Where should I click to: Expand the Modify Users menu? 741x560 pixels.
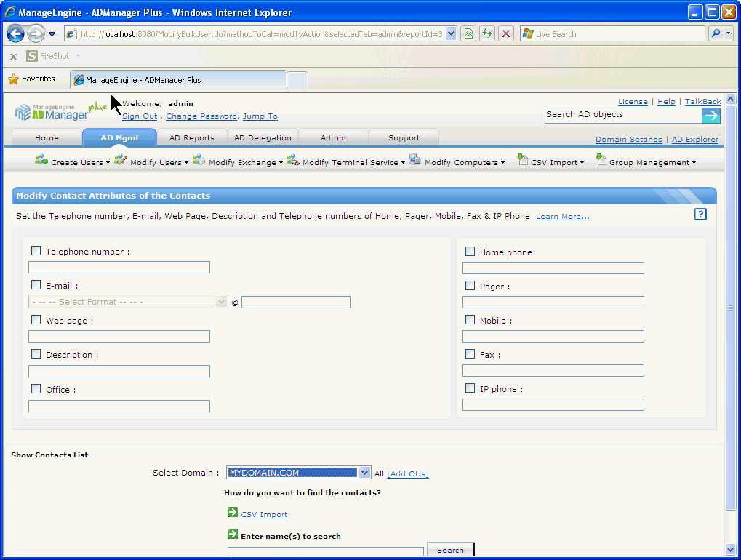(186, 163)
